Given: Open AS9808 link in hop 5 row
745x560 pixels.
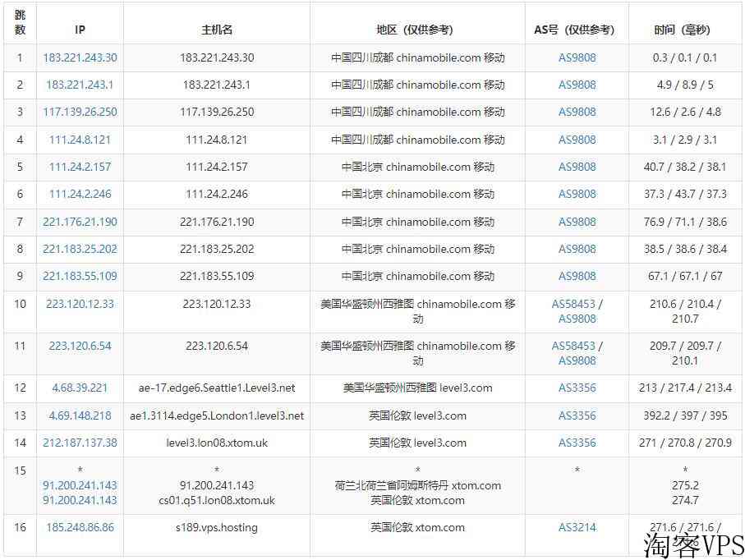Looking at the screenshot, I should (577, 167).
